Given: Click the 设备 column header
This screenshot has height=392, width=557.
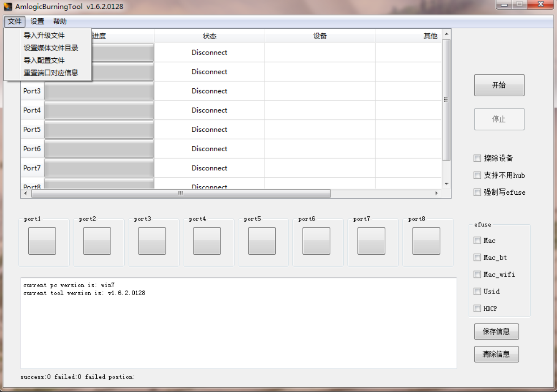Looking at the screenshot, I should click(320, 36).
